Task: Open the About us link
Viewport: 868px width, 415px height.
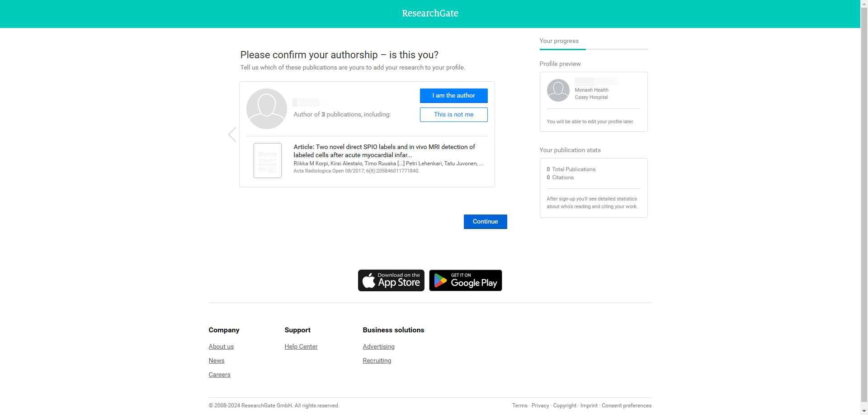Action: pos(221,346)
